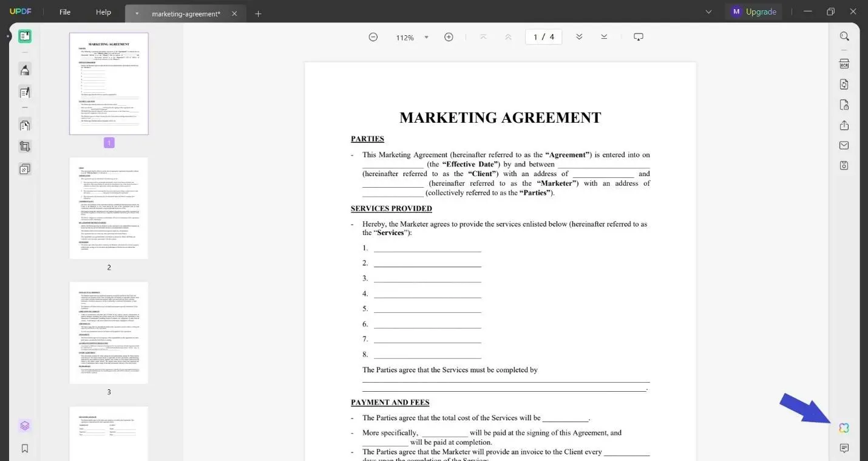Select the Crop Pages tool
The width and height of the screenshot is (868, 461).
pos(25,146)
